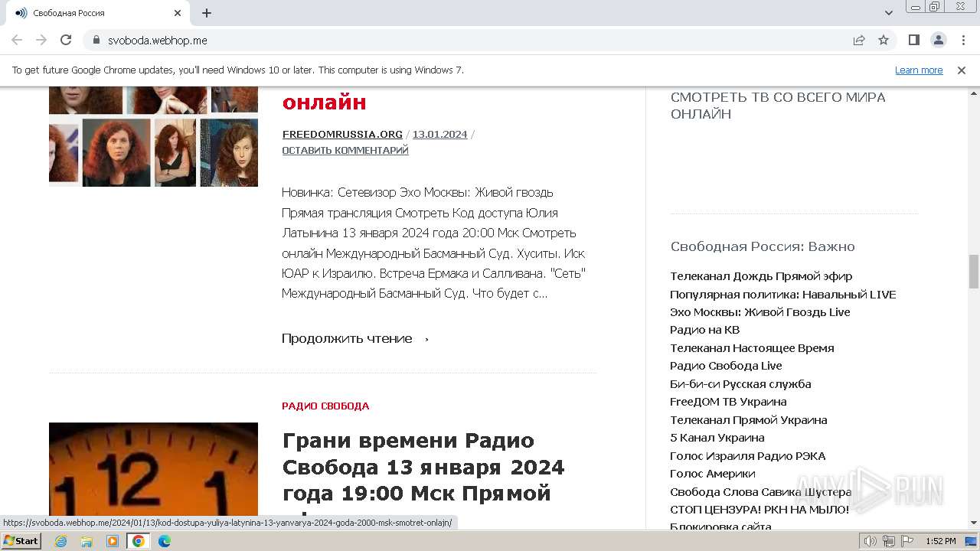Go back to the previous page

(x=17, y=40)
